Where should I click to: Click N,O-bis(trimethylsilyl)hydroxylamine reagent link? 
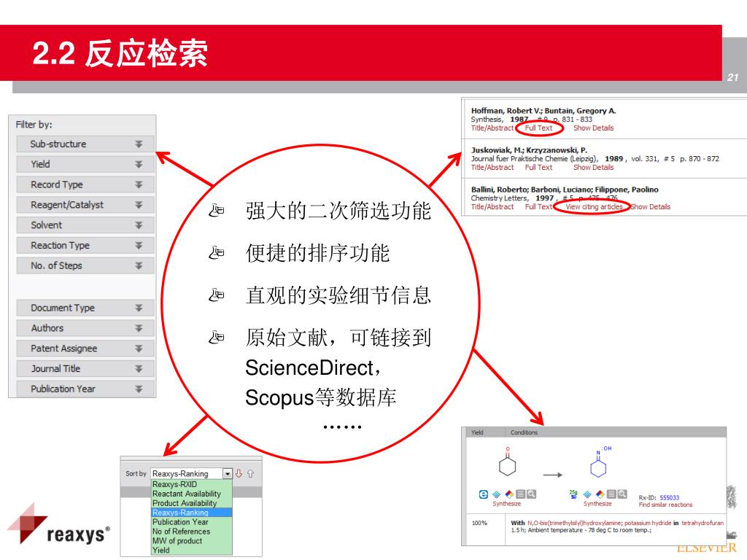574,523
